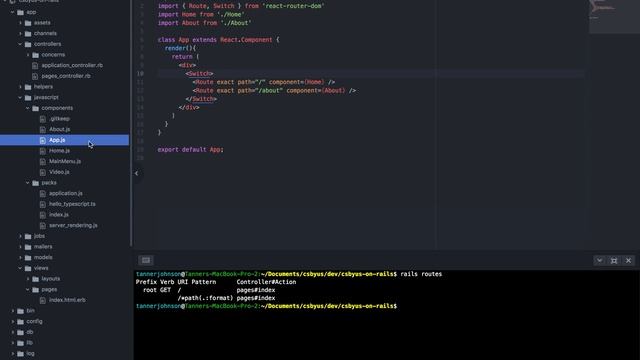Click the assets folder icon
This screenshot has width=640, height=360.
pos(28,23)
